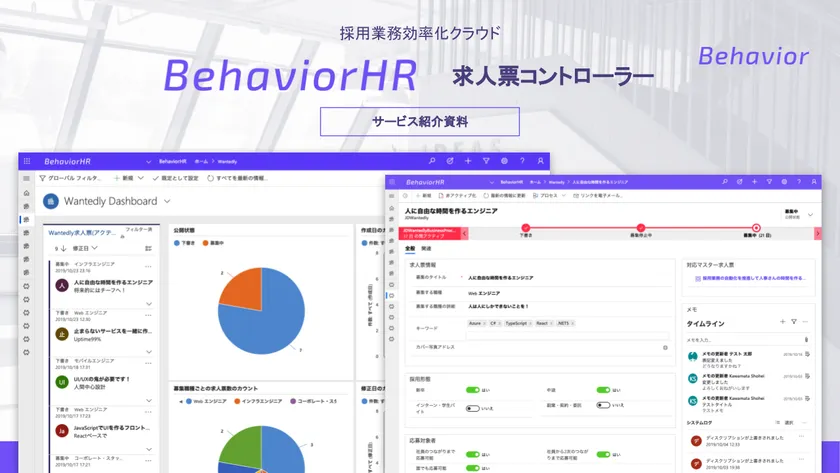Click the search icon in right window header
The image size is (840, 473).
[725, 182]
